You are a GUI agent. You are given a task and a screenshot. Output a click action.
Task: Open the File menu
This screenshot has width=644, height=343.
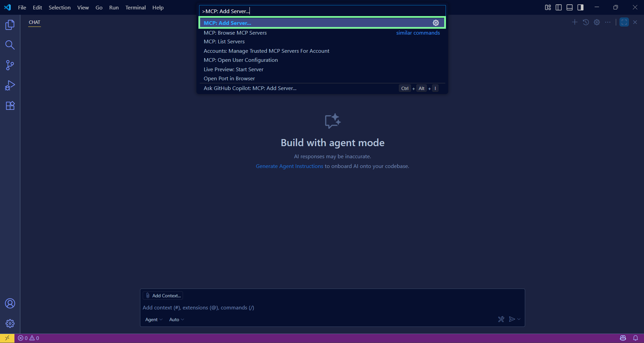(22, 7)
